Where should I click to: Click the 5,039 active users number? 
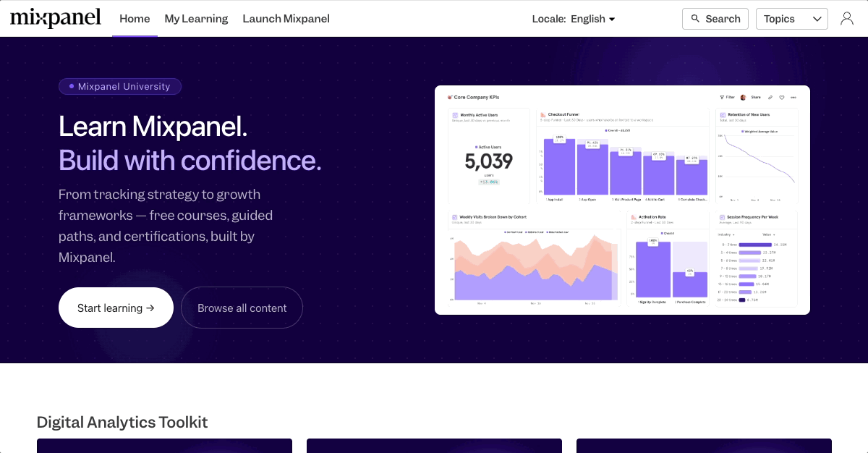488,161
